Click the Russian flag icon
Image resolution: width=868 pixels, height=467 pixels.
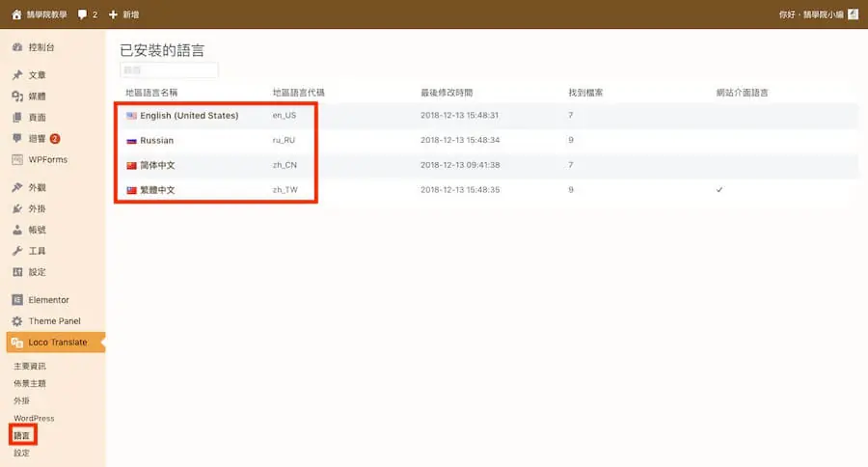131,141
